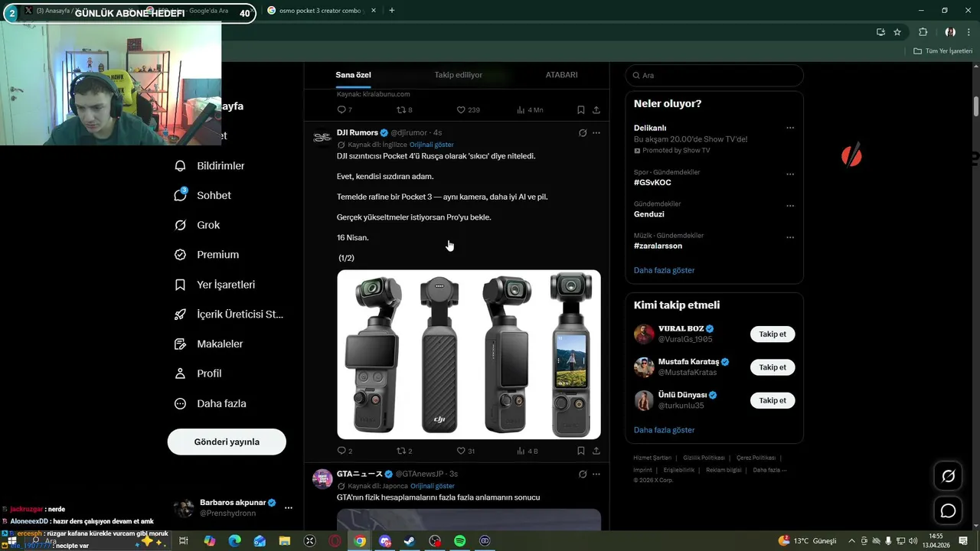Open account menu dots beside Barbaros akpunar
The height and width of the screenshot is (551, 980).
click(289, 507)
